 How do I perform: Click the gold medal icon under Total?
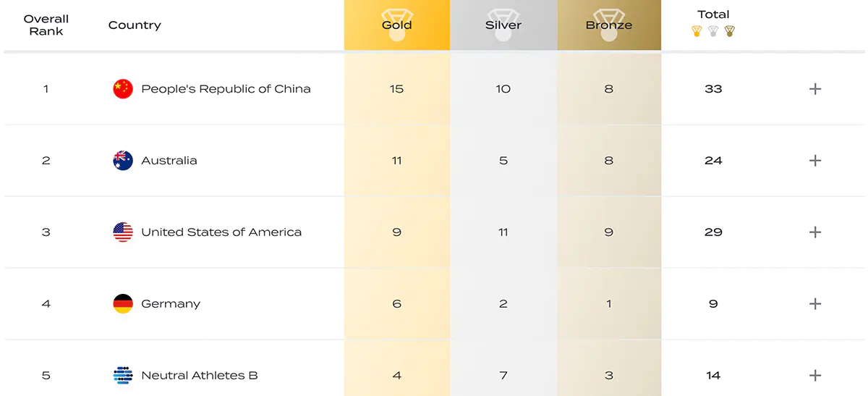point(697,31)
